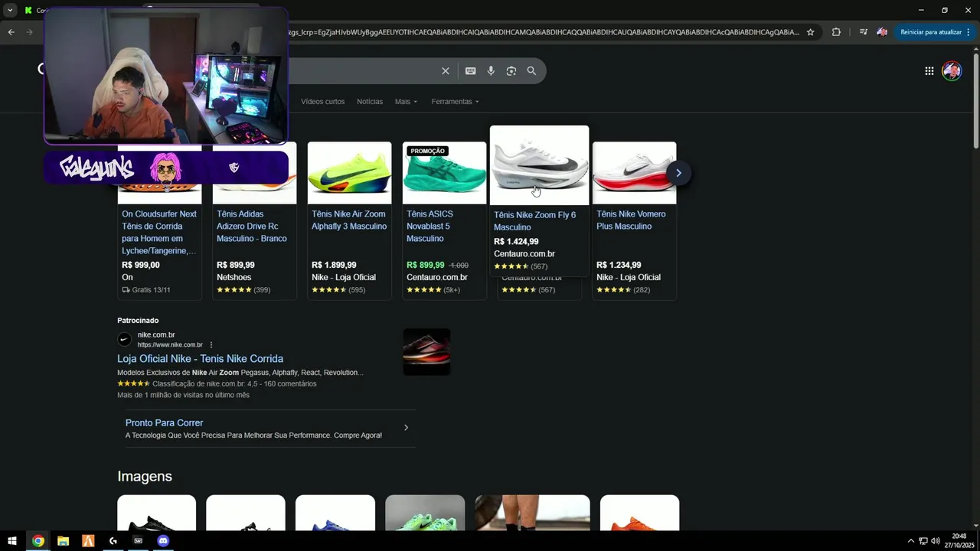980x551 pixels.
Task: Open the ad options three-dot menu
Action: (x=211, y=345)
